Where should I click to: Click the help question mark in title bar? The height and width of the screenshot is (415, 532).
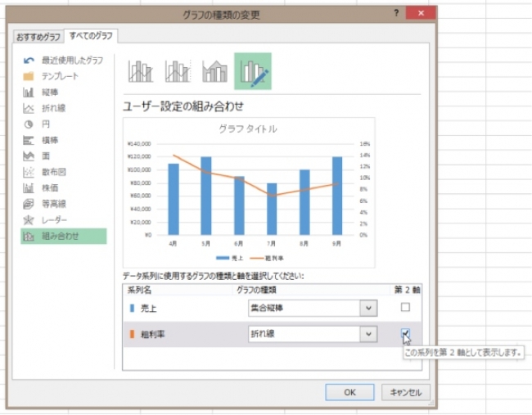coord(396,14)
